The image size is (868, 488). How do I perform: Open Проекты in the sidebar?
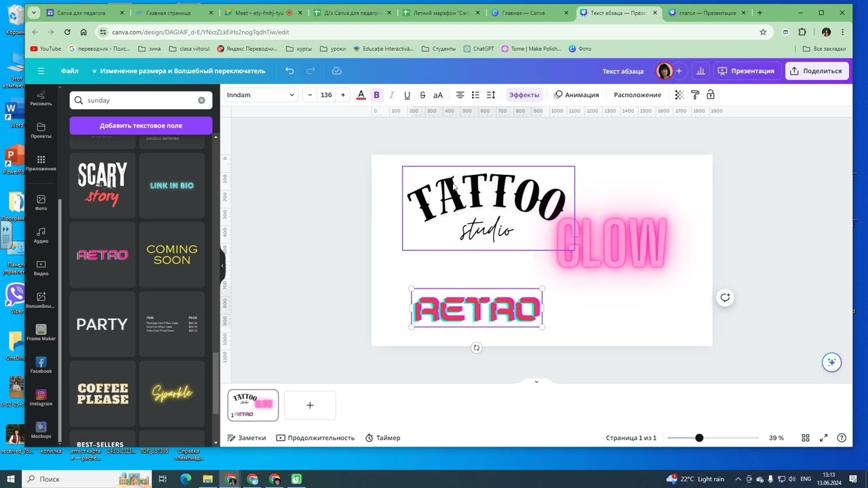pyautogui.click(x=41, y=131)
